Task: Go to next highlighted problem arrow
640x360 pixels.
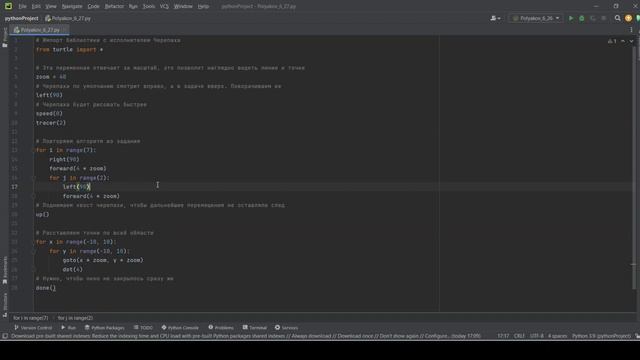Action: click(631, 41)
